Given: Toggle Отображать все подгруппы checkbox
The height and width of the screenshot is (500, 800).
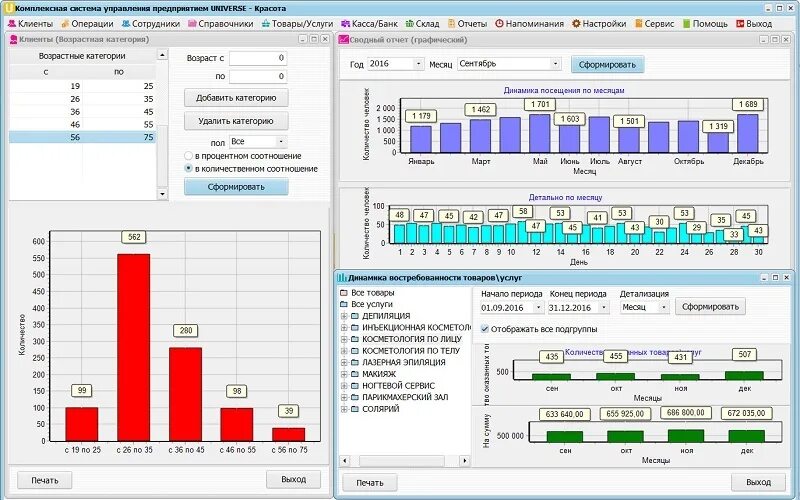Looking at the screenshot, I should [485, 329].
